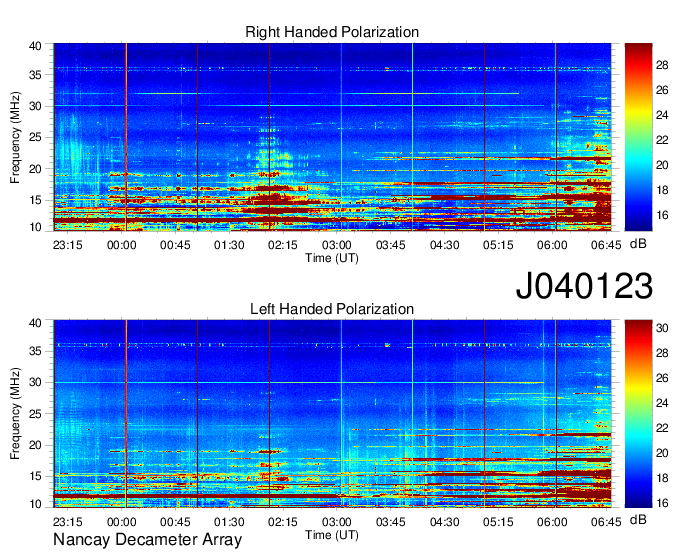Click 'Time (UT)' label under the bottom plot
This screenshot has width=680, height=552.
[x=332, y=535]
